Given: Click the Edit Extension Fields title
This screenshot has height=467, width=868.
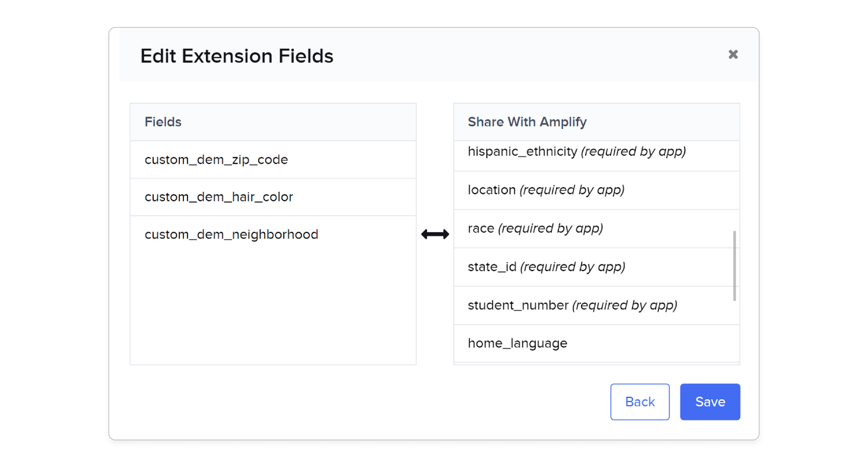Looking at the screenshot, I should (x=237, y=55).
